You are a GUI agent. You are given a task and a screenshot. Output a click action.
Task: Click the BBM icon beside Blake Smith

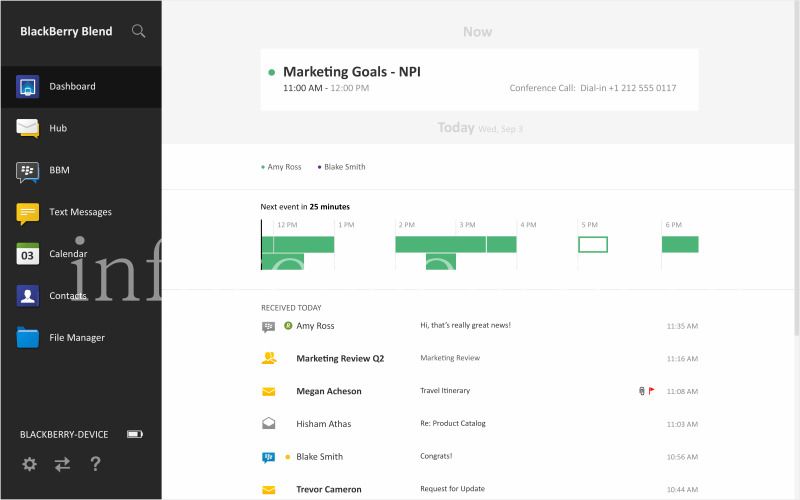[268, 457]
